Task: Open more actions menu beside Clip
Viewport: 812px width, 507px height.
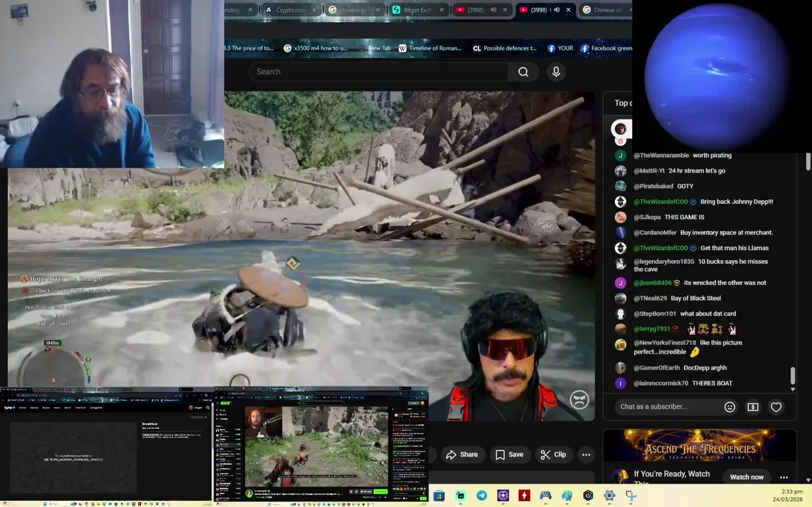Action: click(585, 455)
